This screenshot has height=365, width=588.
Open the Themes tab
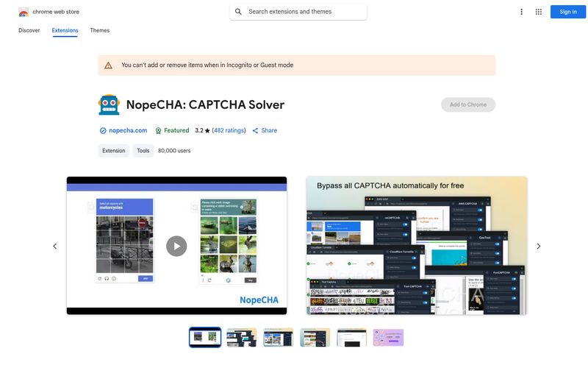coord(100,30)
